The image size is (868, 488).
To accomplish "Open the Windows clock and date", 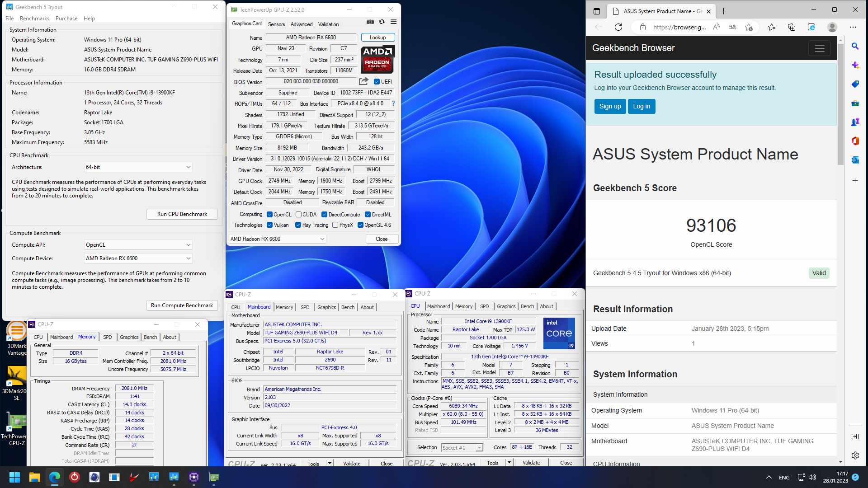I will pos(835,477).
